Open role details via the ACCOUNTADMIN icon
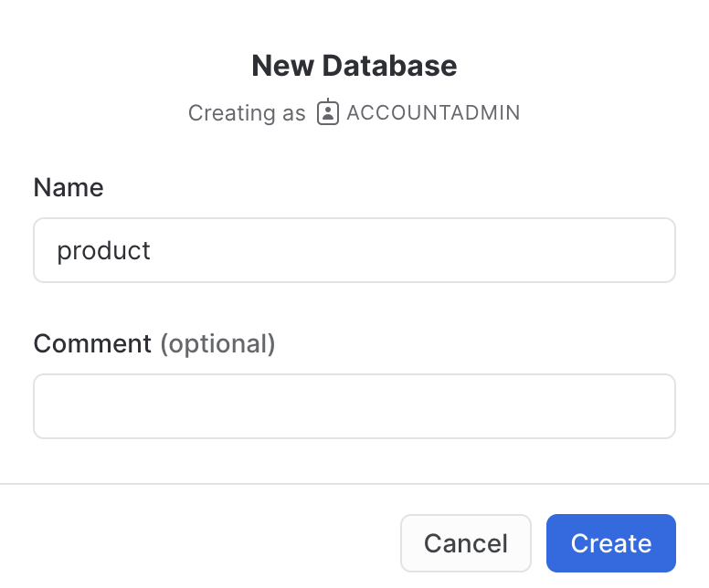Viewport: 709px width, 588px height. (328, 112)
